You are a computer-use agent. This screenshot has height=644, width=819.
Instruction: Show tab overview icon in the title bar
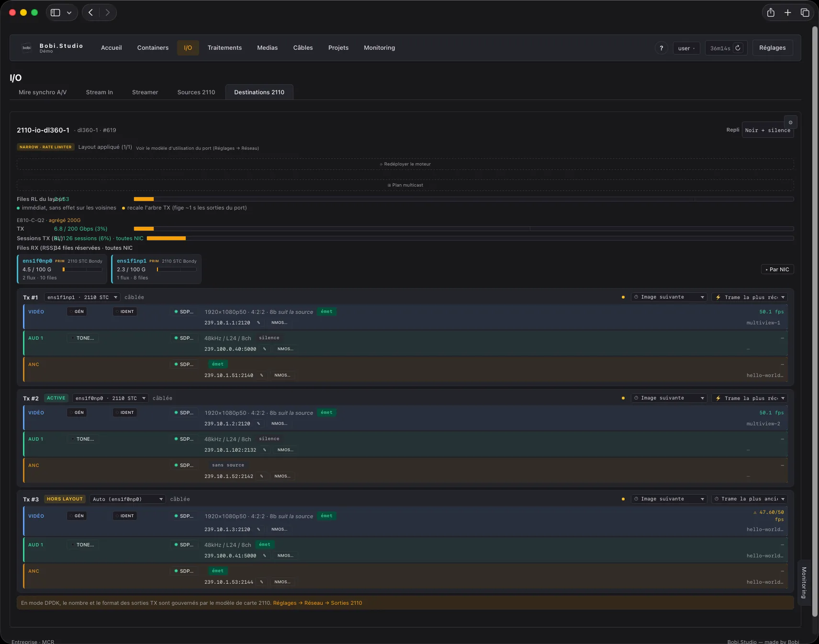pyautogui.click(x=805, y=12)
